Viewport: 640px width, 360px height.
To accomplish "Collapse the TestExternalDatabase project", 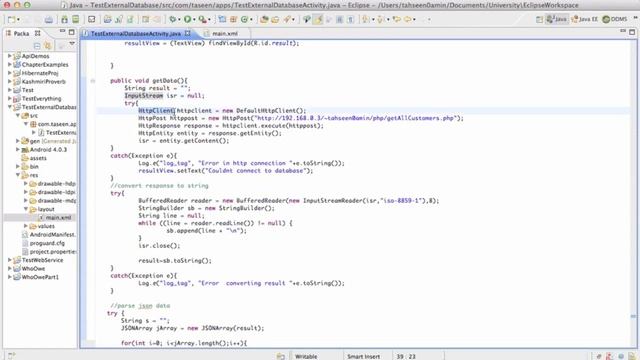I will tap(9, 107).
